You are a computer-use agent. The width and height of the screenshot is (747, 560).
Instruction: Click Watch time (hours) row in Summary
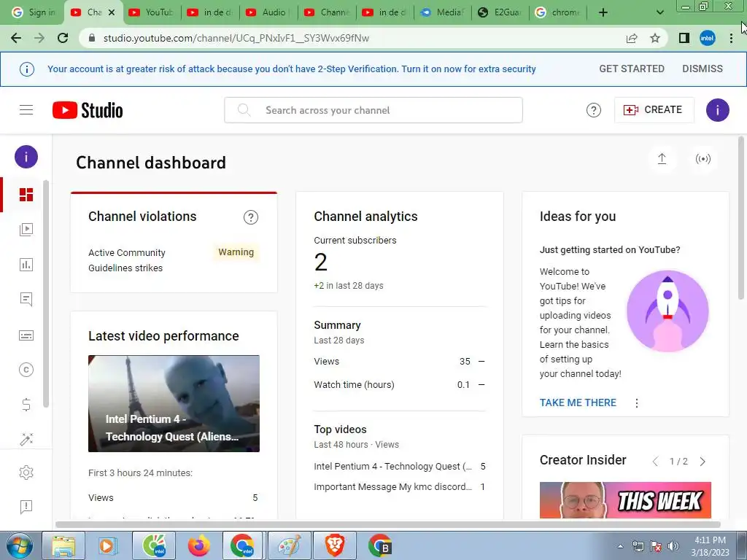click(x=399, y=385)
